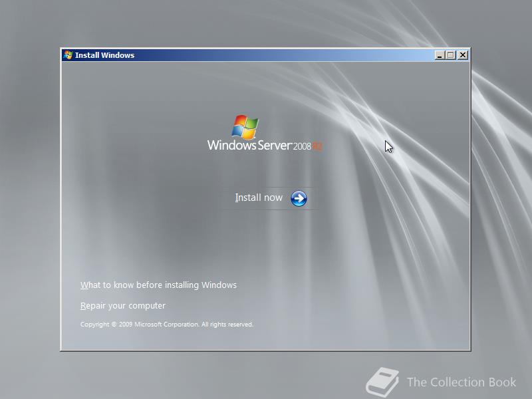Maximize the Install Windows window

pos(451,55)
